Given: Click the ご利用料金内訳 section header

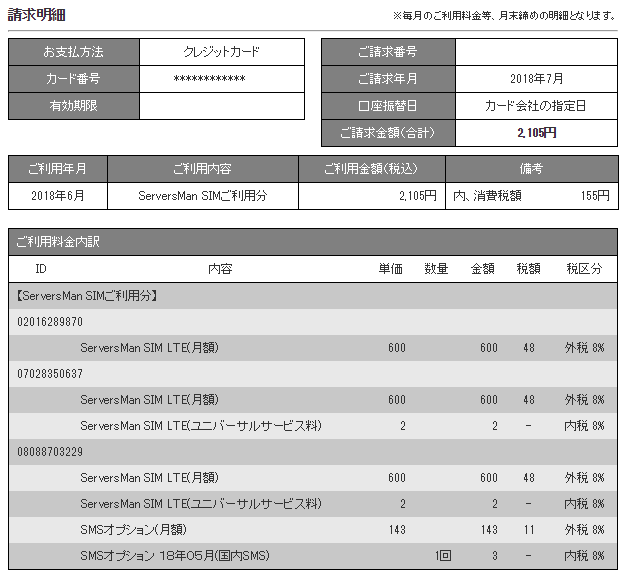Looking at the screenshot, I should pos(313,242).
